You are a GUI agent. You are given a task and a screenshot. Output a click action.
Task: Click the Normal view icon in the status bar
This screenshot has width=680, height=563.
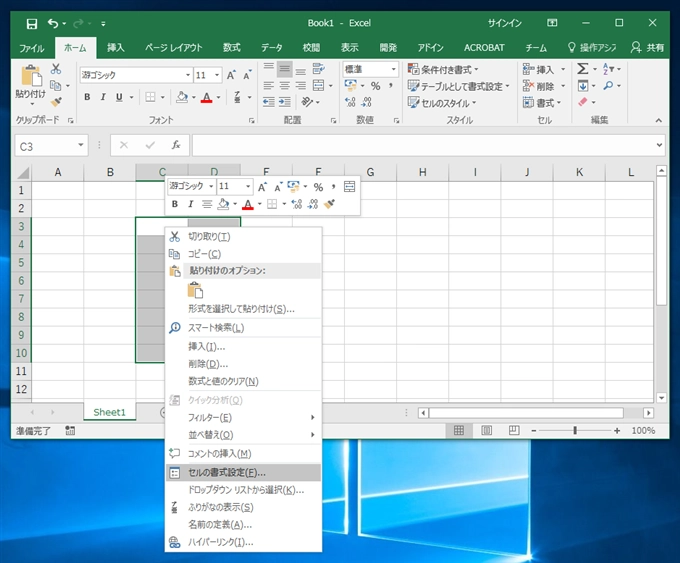tap(459, 430)
